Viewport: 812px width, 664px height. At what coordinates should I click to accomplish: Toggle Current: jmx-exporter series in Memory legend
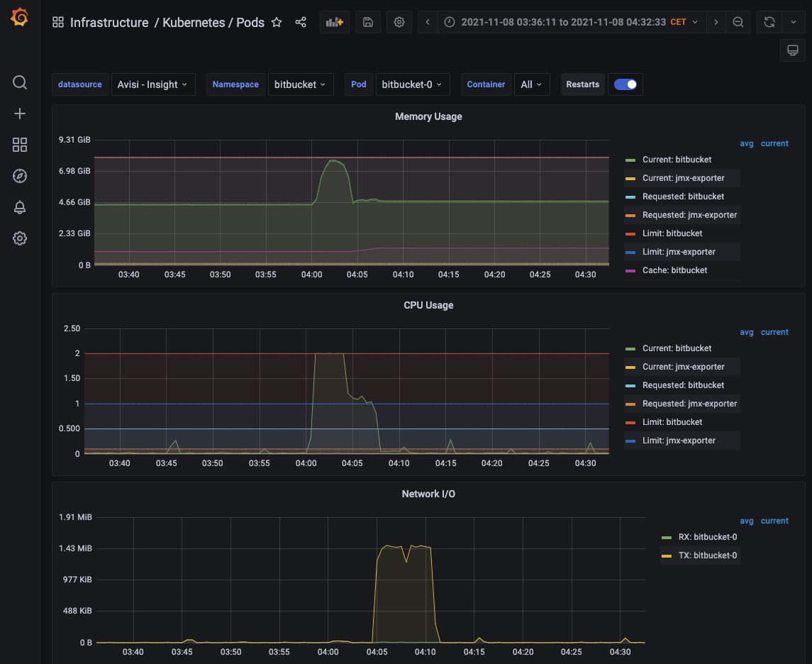pyautogui.click(x=683, y=177)
